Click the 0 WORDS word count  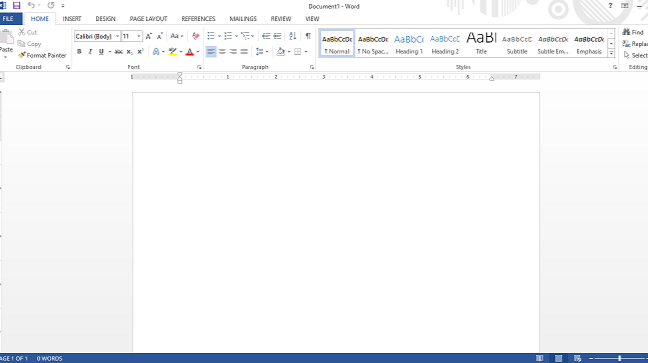click(x=49, y=358)
